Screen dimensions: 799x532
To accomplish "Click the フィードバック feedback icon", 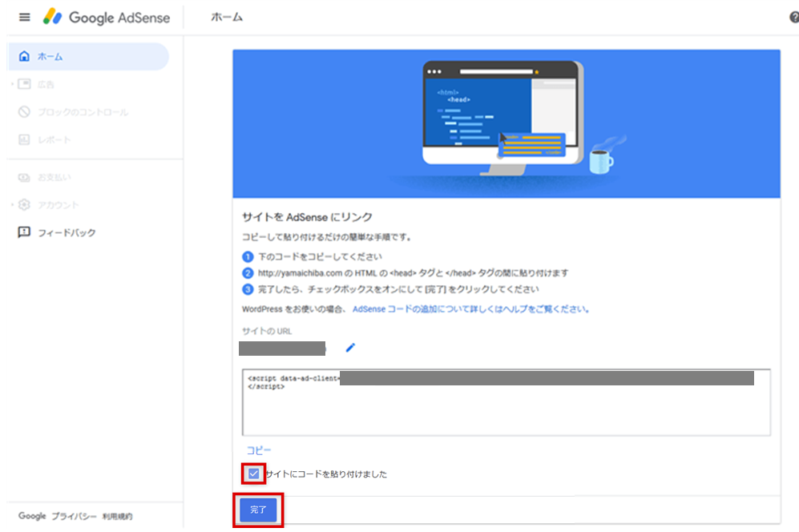I will [x=24, y=232].
